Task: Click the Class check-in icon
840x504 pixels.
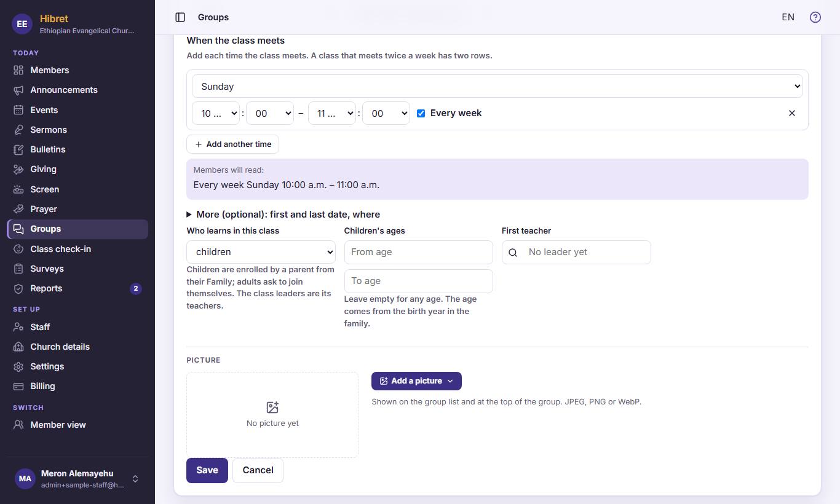Action: click(x=18, y=249)
